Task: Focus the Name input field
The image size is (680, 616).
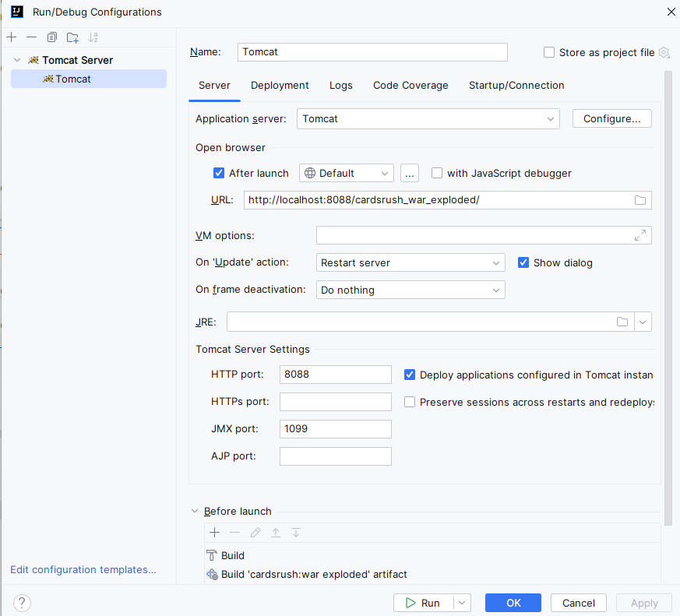Action: 372,52
